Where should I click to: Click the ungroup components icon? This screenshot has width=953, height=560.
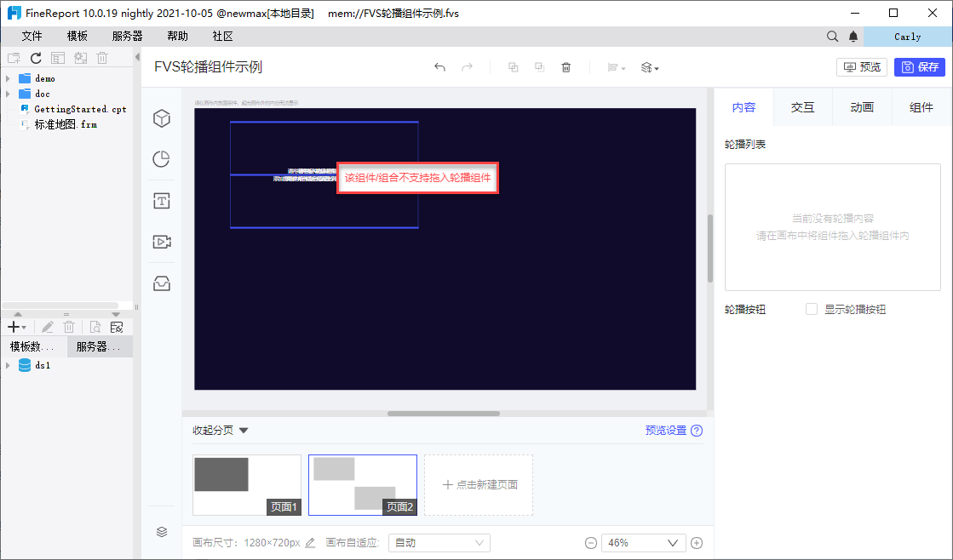pyautogui.click(x=540, y=67)
